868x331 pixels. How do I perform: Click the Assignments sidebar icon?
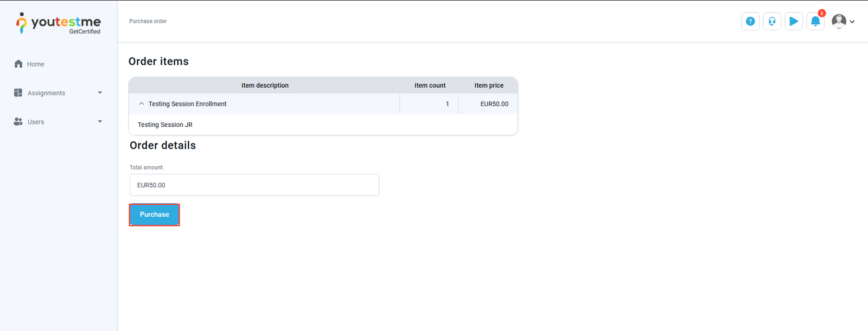tap(18, 93)
